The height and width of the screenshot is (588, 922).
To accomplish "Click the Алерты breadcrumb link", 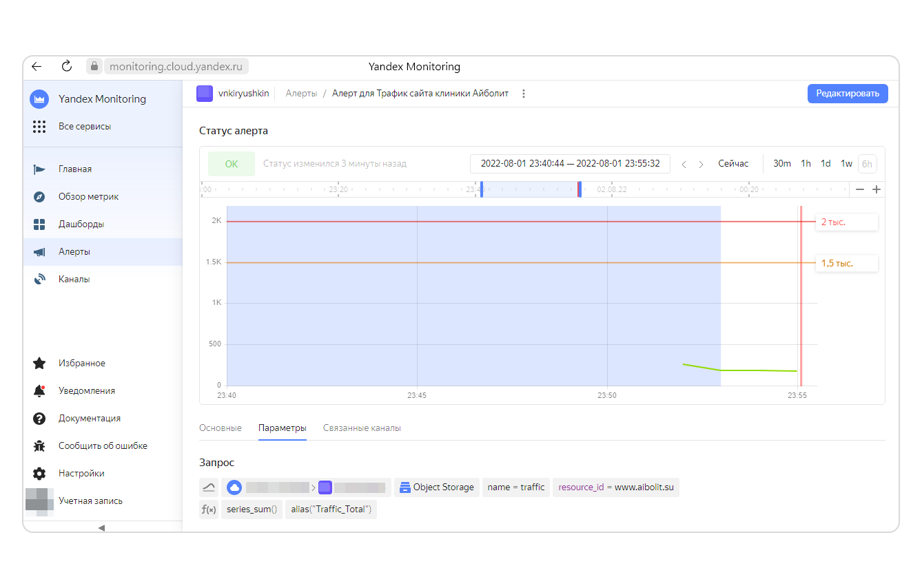I will pyautogui.click(x=302, y=94).
